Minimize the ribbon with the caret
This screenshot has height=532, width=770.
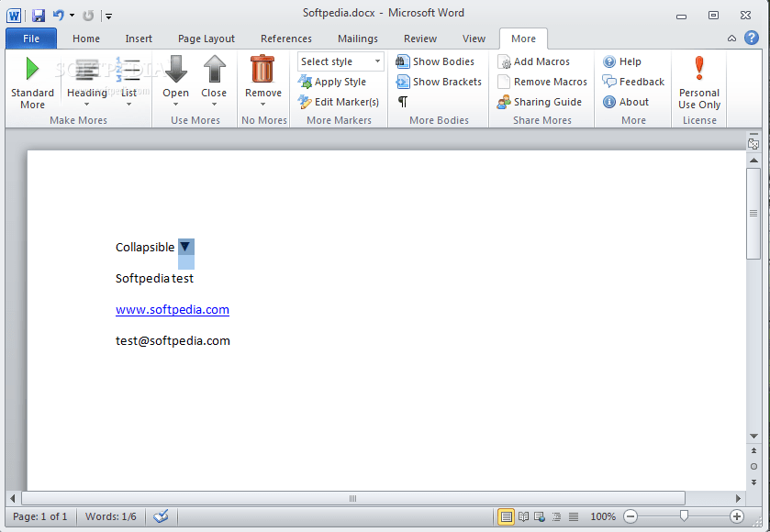coord(731,39)
